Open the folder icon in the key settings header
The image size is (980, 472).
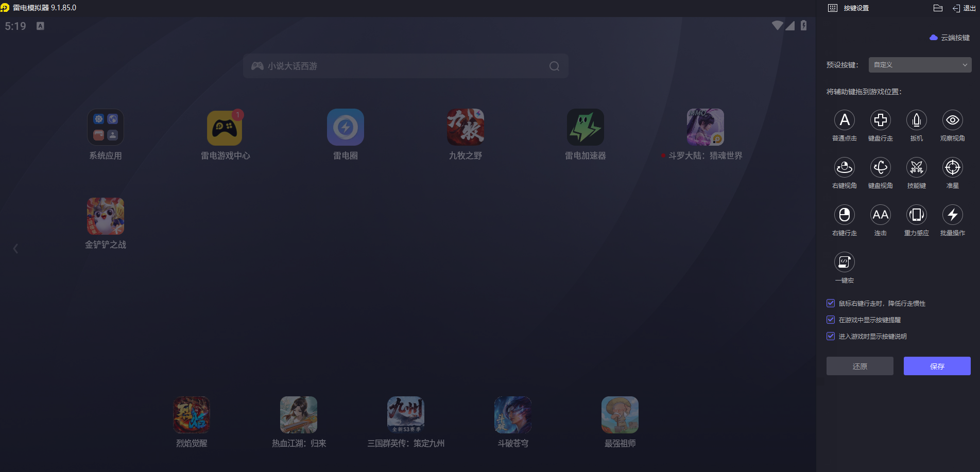[938, 8]
